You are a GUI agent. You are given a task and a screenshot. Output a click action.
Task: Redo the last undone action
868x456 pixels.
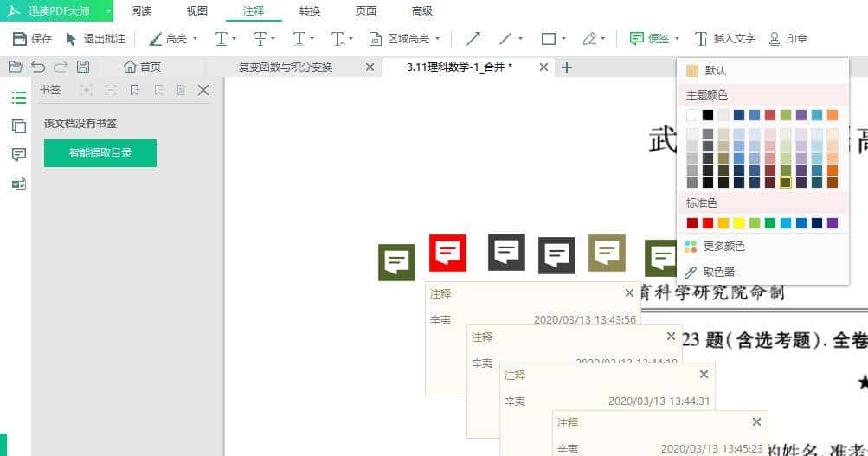[61, 67]
